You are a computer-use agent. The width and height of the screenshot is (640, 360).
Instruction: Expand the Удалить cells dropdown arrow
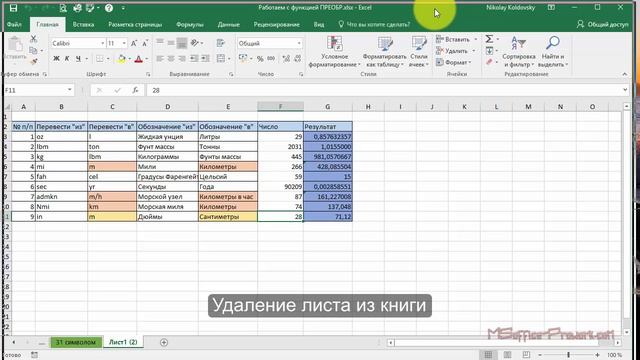tap(474, 51)
